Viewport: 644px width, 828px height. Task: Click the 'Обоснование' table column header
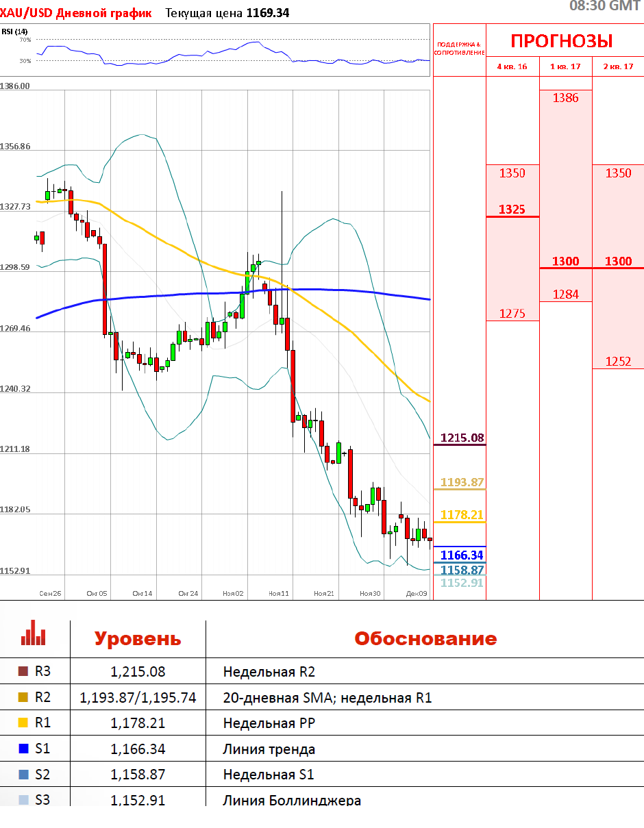click(x=425, y=639)
